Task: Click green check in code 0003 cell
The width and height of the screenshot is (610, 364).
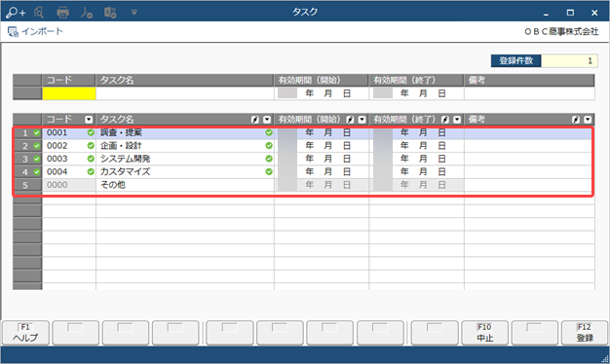Action: click(91, 159)
